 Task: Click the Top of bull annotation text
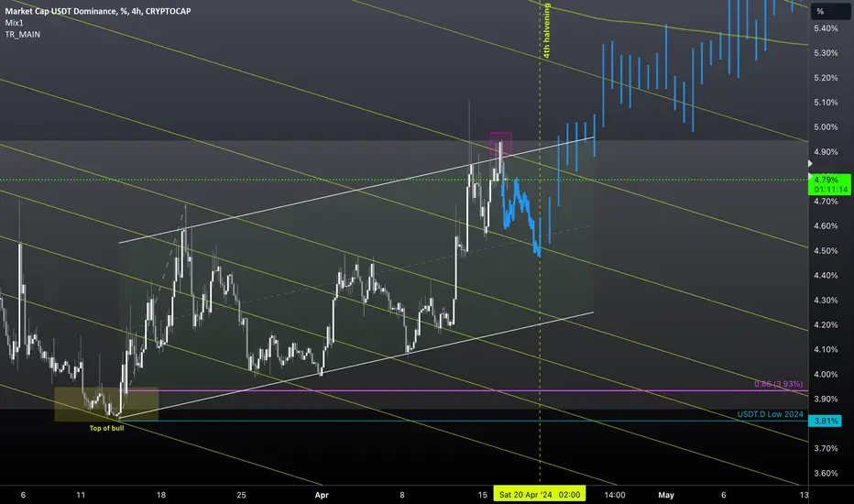[x=106, y=428]
